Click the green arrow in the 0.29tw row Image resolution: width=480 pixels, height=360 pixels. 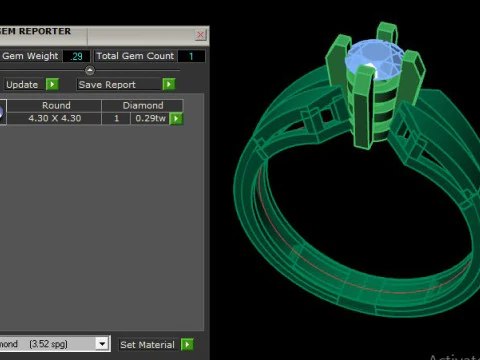pos(176,118)
